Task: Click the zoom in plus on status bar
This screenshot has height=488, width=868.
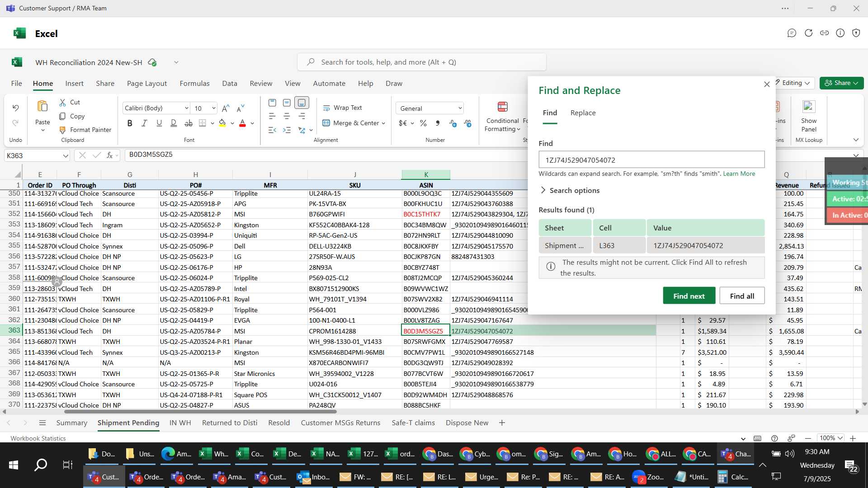Action: 853,438
